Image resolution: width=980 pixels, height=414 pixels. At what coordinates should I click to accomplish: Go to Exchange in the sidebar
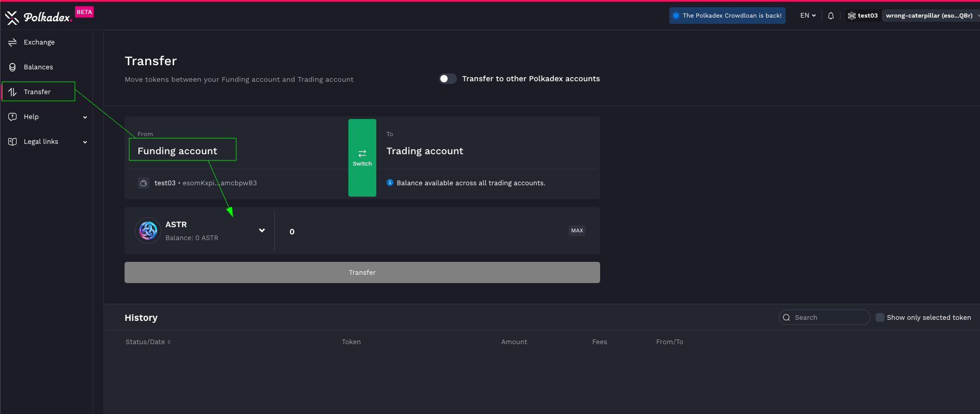coord(39,42)
